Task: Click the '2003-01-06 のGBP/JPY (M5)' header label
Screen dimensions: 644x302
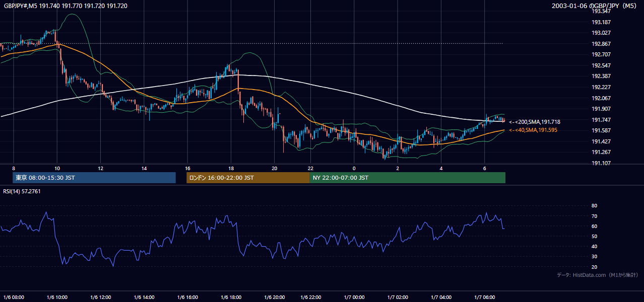Action: (595, 6)
